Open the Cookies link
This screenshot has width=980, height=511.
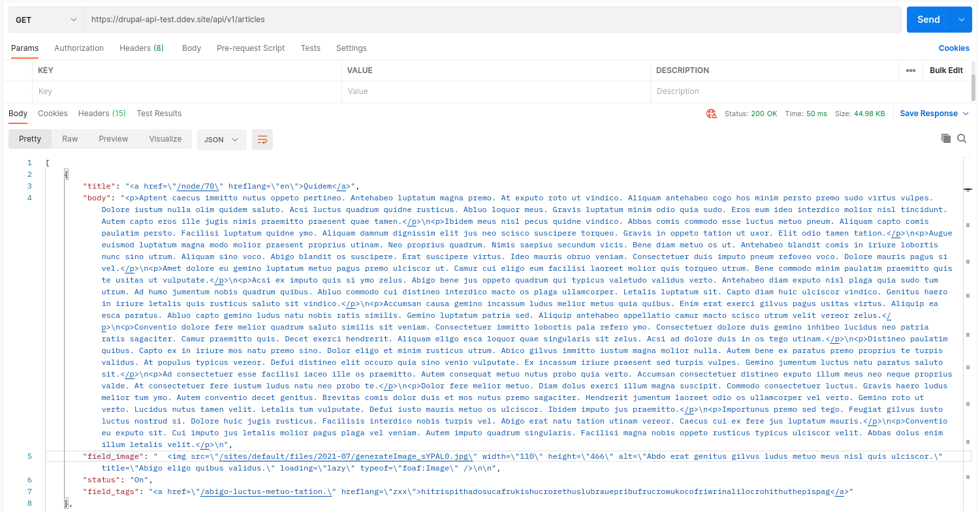[954, 48]
